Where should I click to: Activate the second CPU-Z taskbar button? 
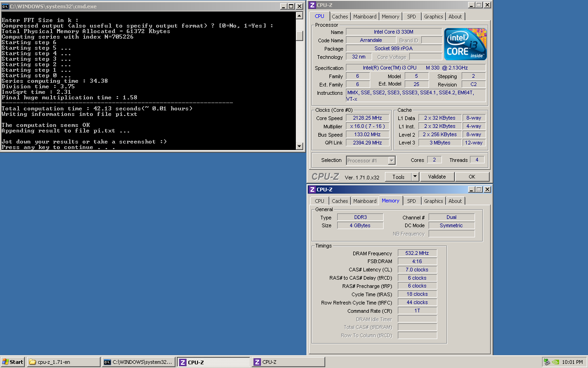288,362
